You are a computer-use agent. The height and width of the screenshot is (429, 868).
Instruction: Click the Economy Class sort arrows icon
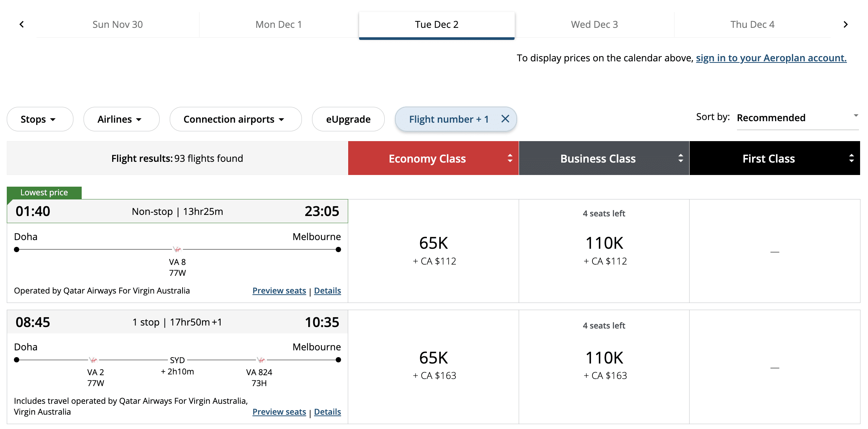point(510,158)
